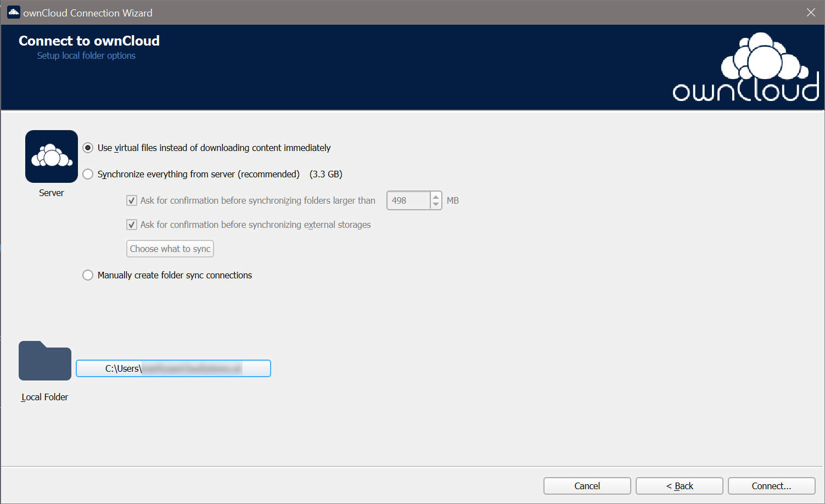Click the ownCloud logo in the header
Image resolution: width=825 pixels, height=504 pixels.
(746, 67)
